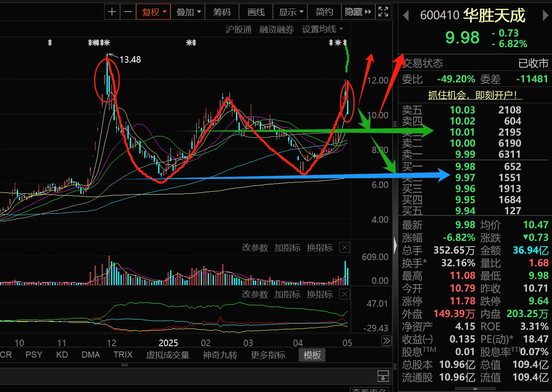This screenshot has width=552, height=392.
Task: Open the 显示 dropdown menu
Action: pos(291,12)
